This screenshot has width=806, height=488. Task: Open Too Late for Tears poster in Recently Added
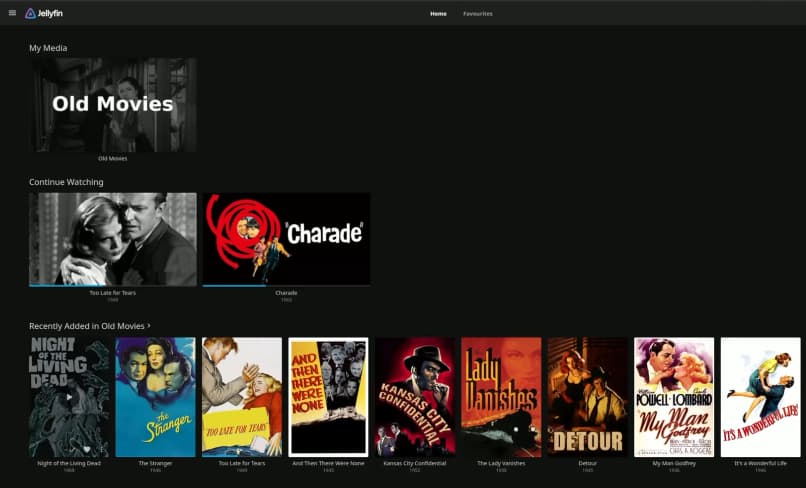click(x=242, y=397)
